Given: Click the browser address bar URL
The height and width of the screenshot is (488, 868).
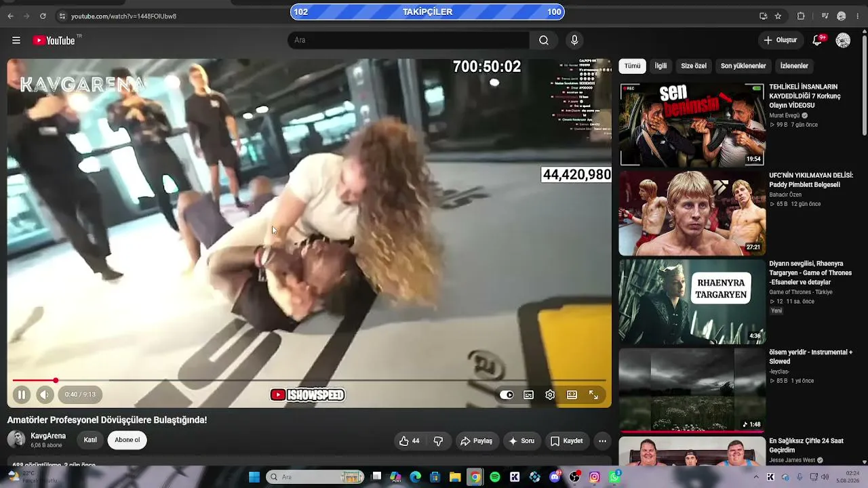Looking at the screenshot, I should tap(123, 16).
